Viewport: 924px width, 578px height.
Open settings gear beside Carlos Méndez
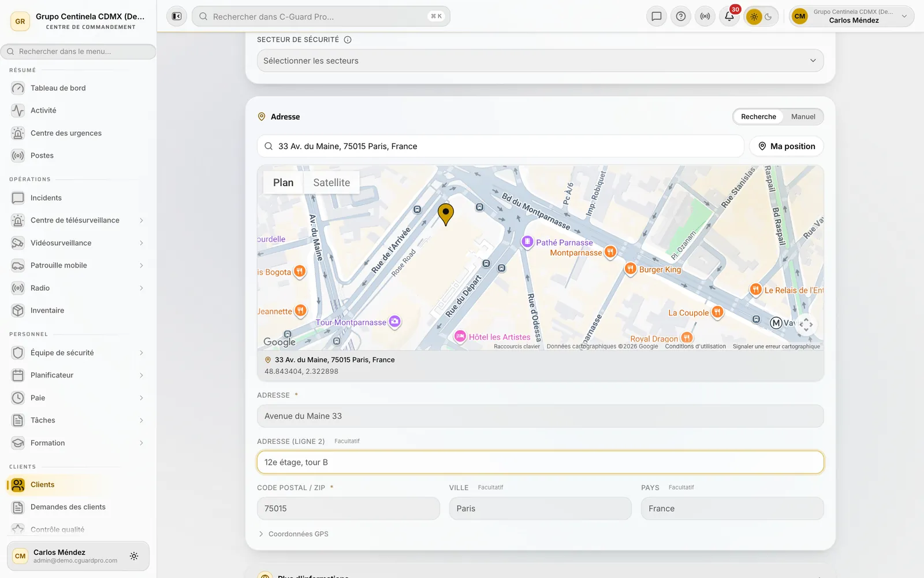(134, 556)
